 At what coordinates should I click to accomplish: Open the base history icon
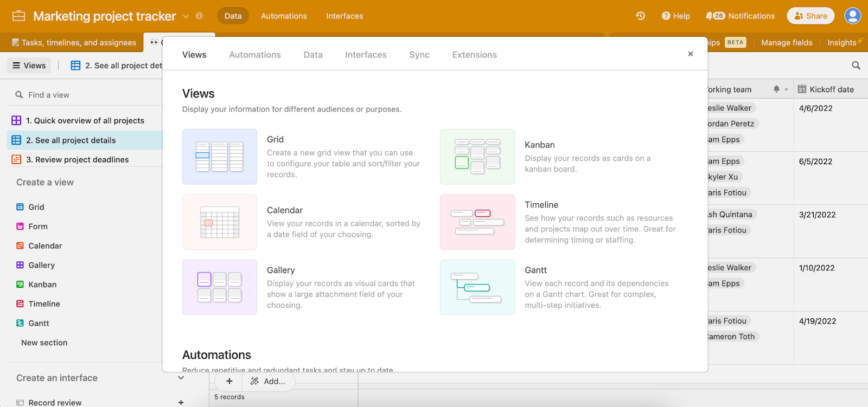[x=641, y=16]
